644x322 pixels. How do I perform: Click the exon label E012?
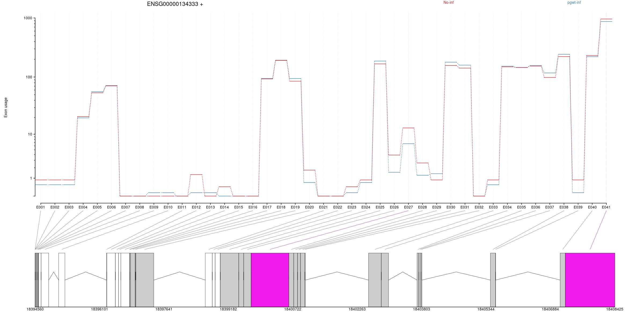click(x=196, y=207)
